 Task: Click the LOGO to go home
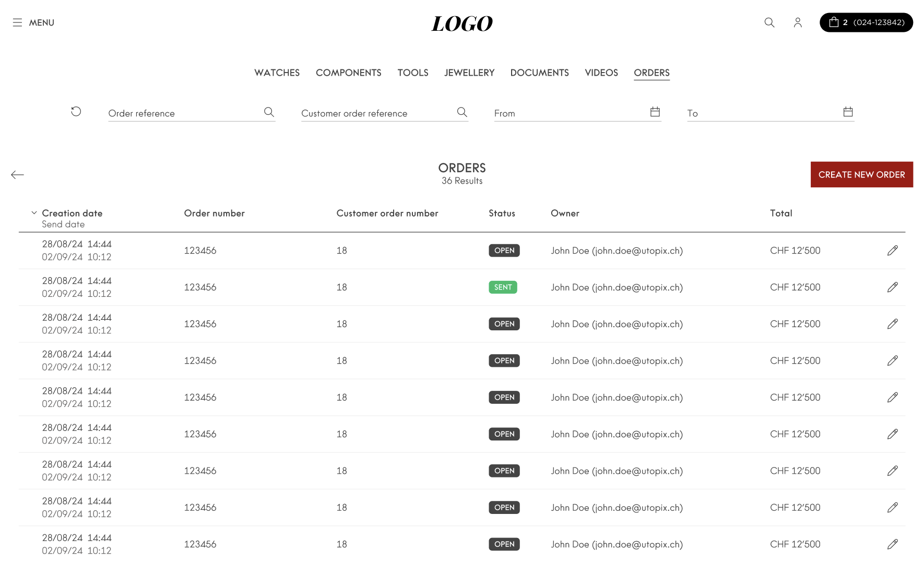[x=462, y=23]
